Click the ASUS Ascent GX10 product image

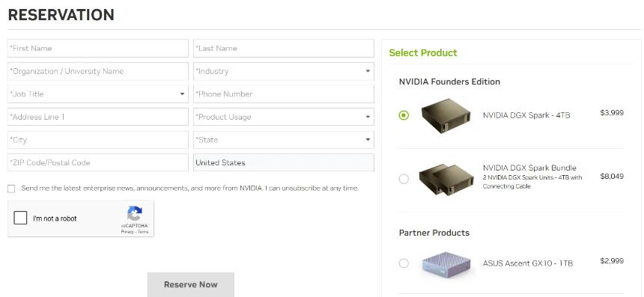[446, 265]
